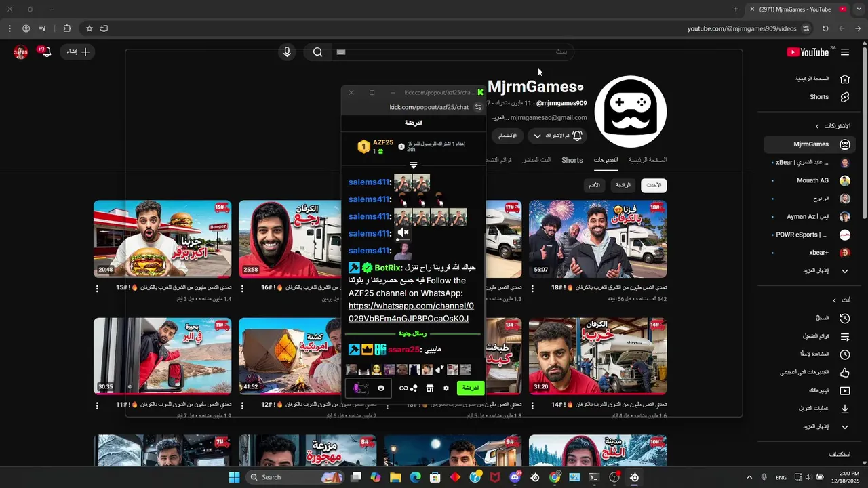Open YouTube home from sidebar home icon
Image resolution: width=868 pixels, height=488 pixels.
click(x=844, y=79)
